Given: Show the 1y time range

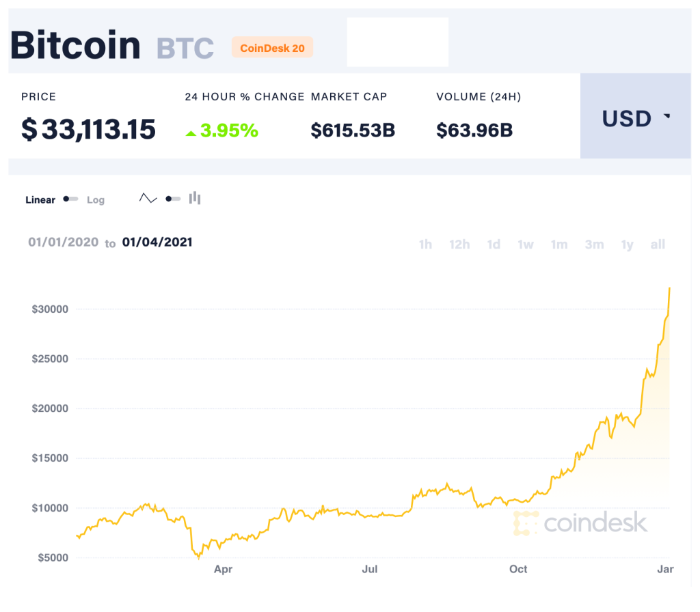Looking at the screenshot, I should (627, 245).
